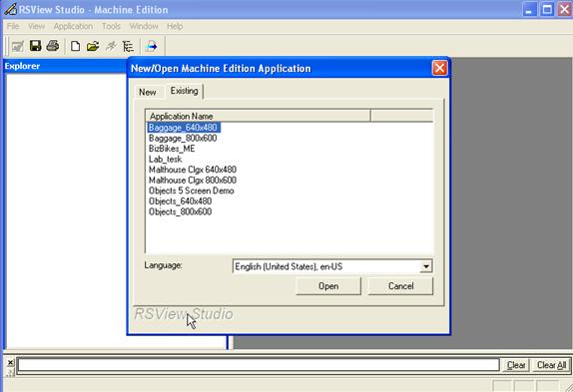Click the Open button

click(x=328, y=286)
